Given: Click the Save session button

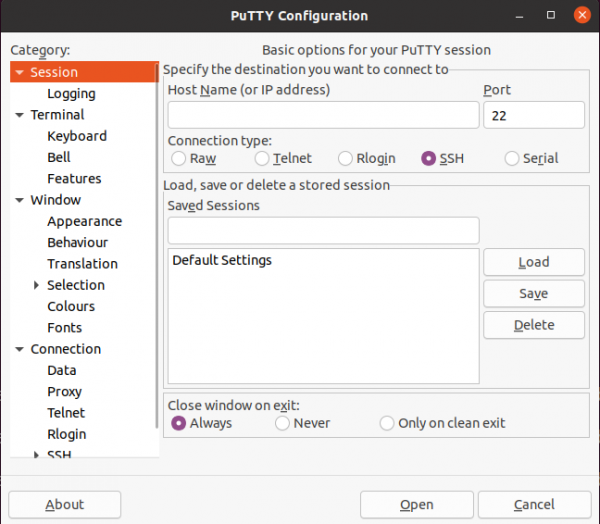Looking at the screenshot, I should (534, 294).
